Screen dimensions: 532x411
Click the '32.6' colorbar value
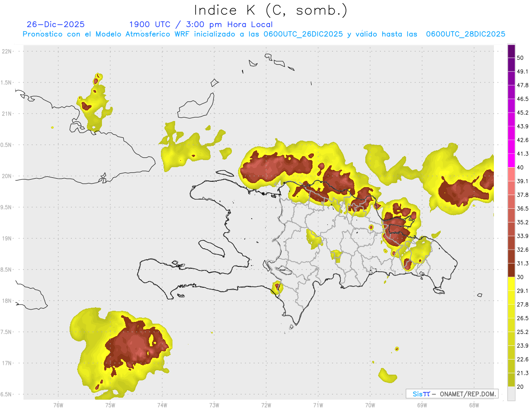[523, 250]
